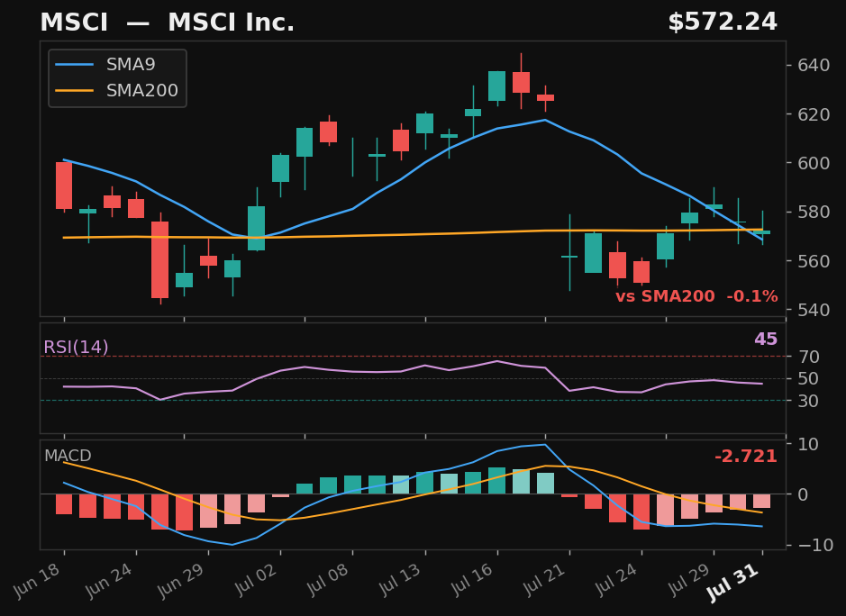The image size is (846, 616).
Task: Click the bold Jul 31 date label
Action: pyautogui.click(x=733, y=583)
